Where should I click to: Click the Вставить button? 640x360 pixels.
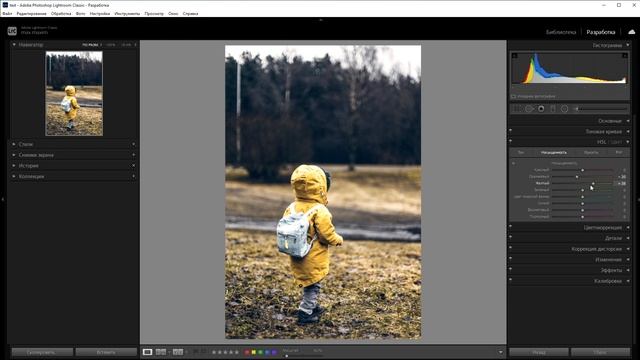click(106, 352)
